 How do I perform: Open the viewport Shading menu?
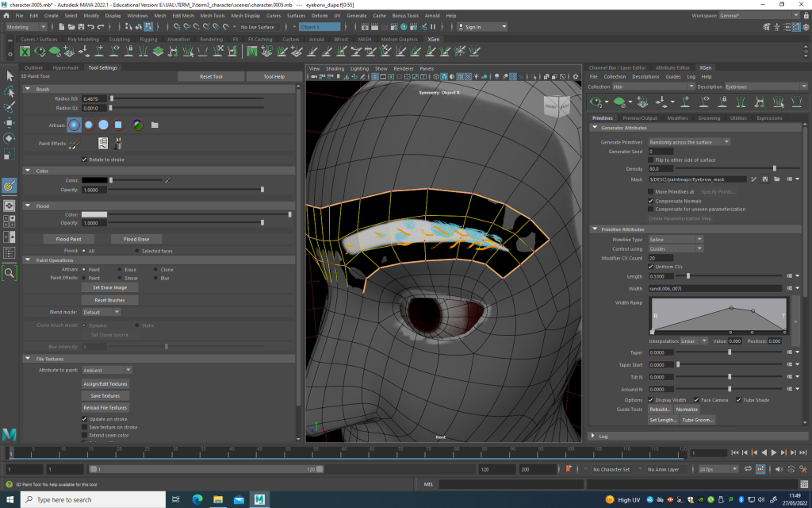tap(335, 68)
